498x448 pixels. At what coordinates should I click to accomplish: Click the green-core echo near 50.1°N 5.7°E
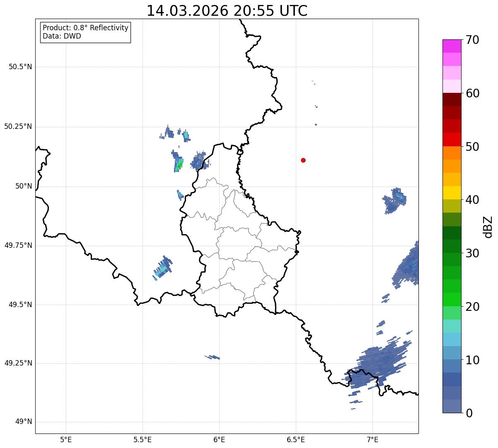[178, 162]
